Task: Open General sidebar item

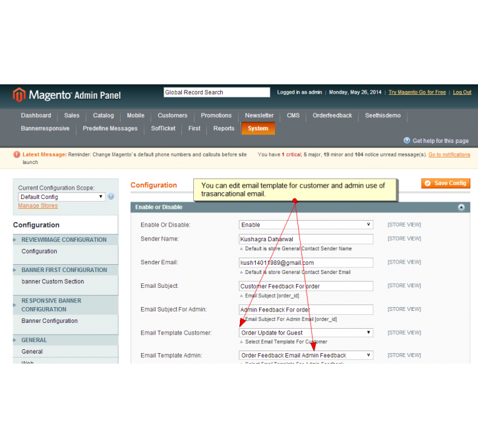Action: 32,351
